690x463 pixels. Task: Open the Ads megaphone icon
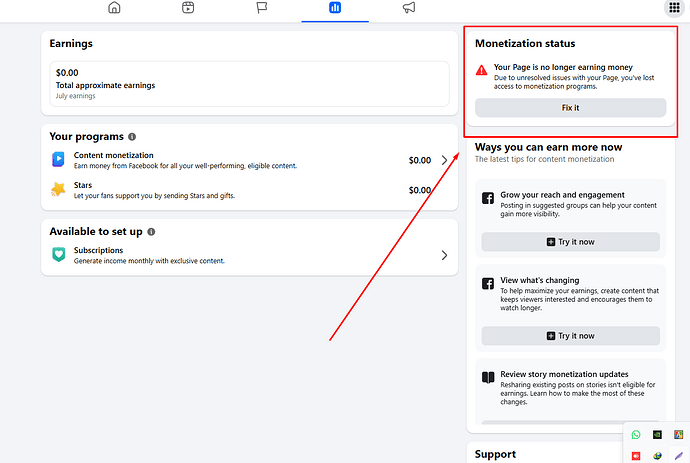(409, 7)
